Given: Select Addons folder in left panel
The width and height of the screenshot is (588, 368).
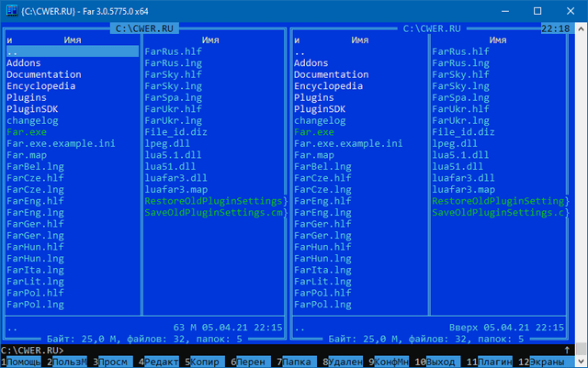Looking at the screenshot, I should pyautogui.click(x=24, y=63).
